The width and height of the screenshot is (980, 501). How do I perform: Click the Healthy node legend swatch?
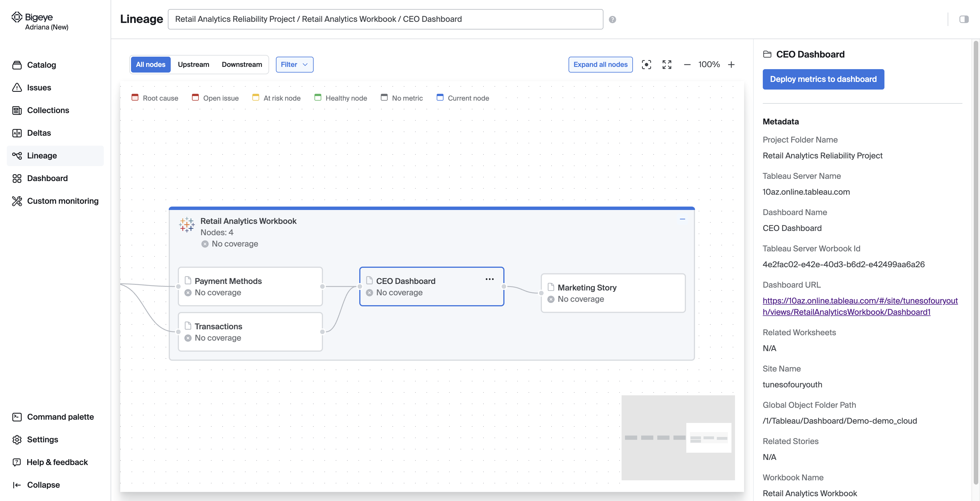(x=318, y=97)
